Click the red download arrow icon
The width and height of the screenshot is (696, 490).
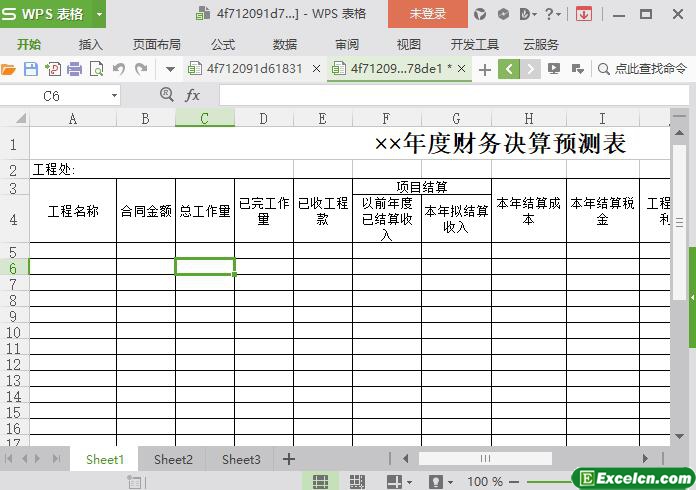coord(584,15)
